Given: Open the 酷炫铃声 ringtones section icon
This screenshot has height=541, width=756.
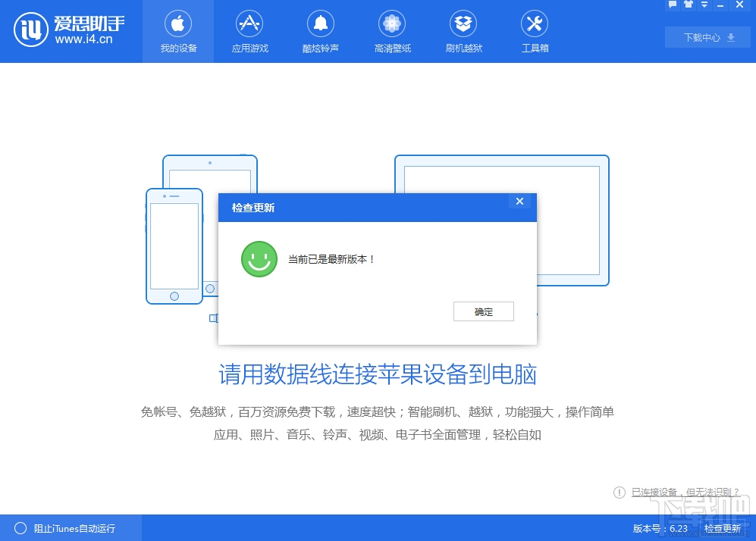Looking at the screenshot, I should click(321, 25).
